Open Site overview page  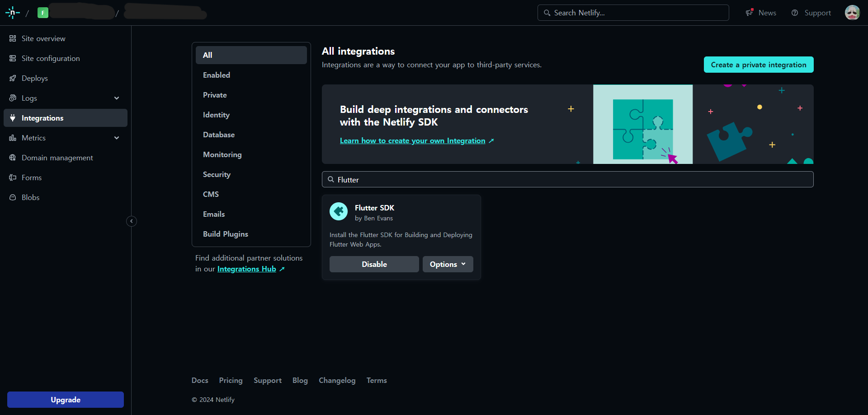point(66,38)
